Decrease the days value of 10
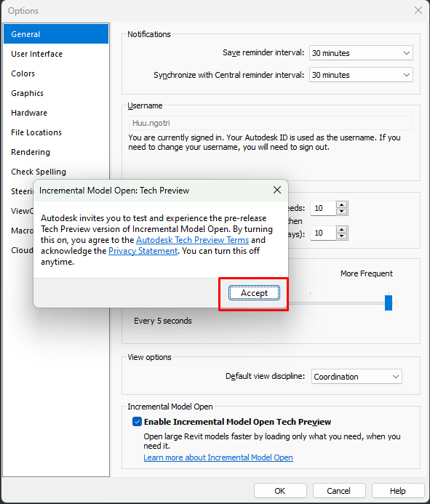This screenshot has height=504, width=430. click(341, 236)
